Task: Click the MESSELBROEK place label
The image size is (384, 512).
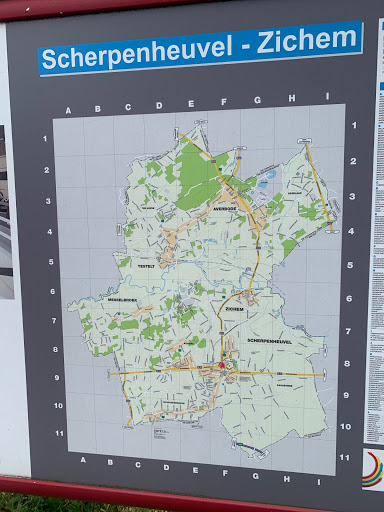Action: (122, 300)
